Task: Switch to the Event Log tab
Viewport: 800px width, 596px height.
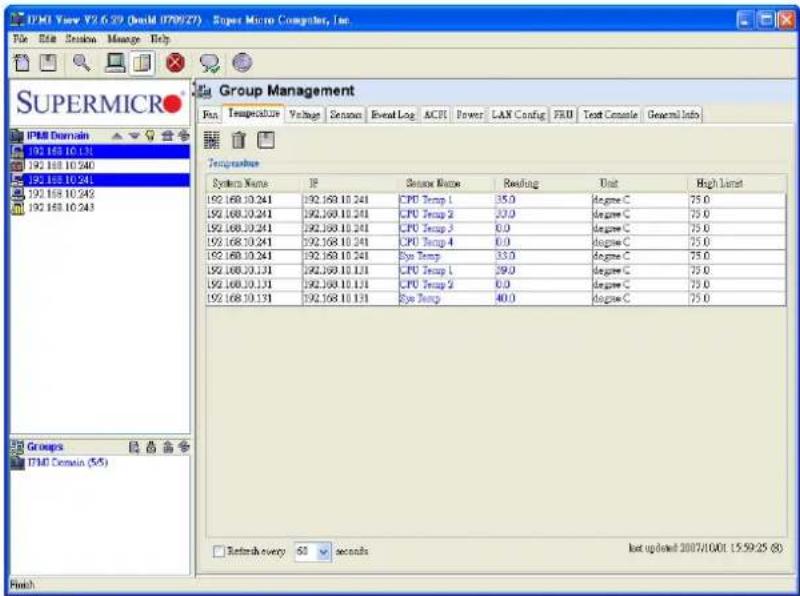Action: point(393,114)
